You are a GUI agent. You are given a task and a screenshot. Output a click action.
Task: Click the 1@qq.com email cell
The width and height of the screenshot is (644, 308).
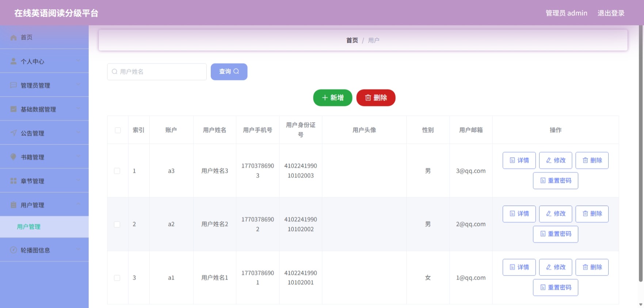[x=471, y=278]
